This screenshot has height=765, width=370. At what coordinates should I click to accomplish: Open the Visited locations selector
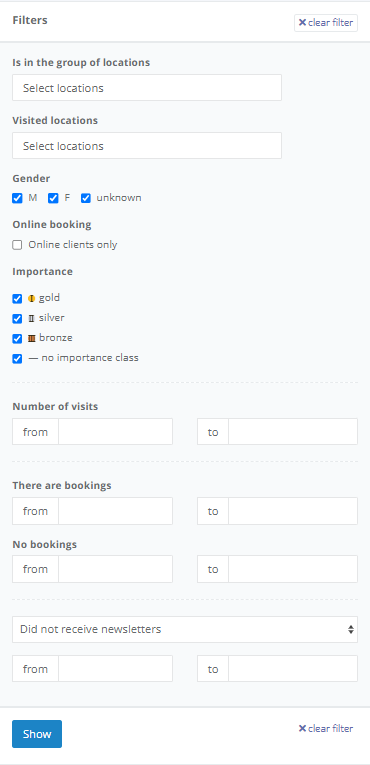(x=147, y=145)
